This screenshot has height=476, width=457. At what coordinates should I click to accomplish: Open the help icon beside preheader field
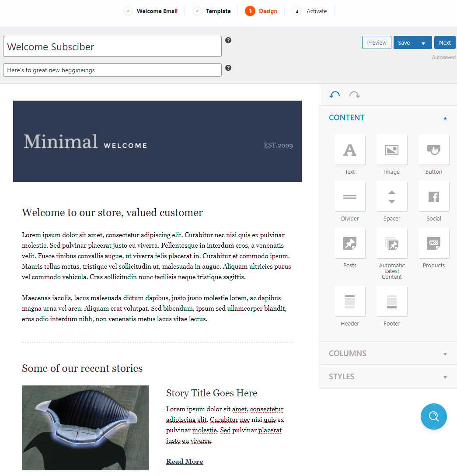coord(228,68)
